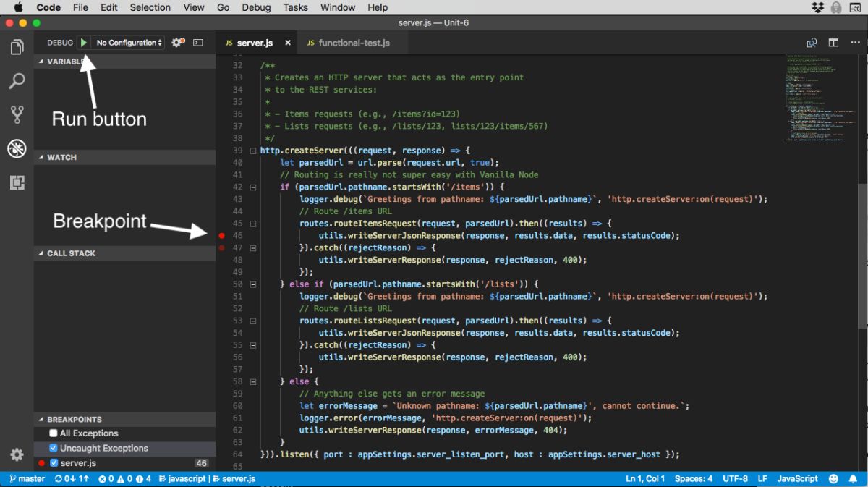This screenshot has width=868, height=487.
Task: Open the Explorer view in the activity bar
Action: [x=17, y=48]
